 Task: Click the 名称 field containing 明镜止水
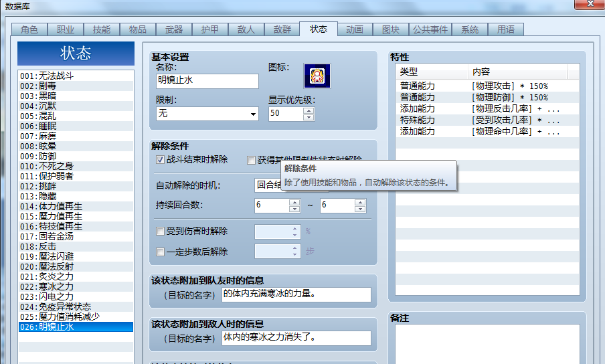click(207, 81)
